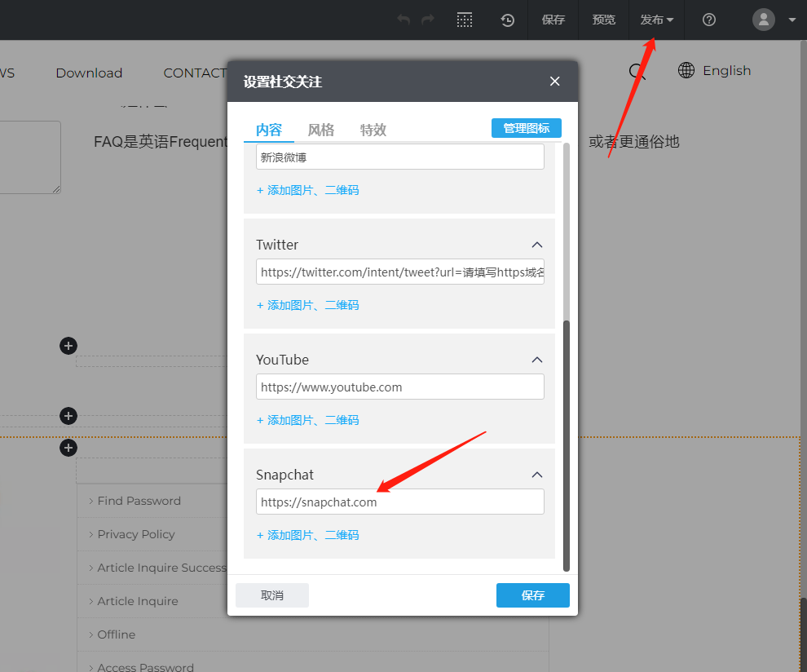Image resolution: width=807 pixels, height=672 pixels.
Task: Click the help question mark icon
Action: pos(708,20)
